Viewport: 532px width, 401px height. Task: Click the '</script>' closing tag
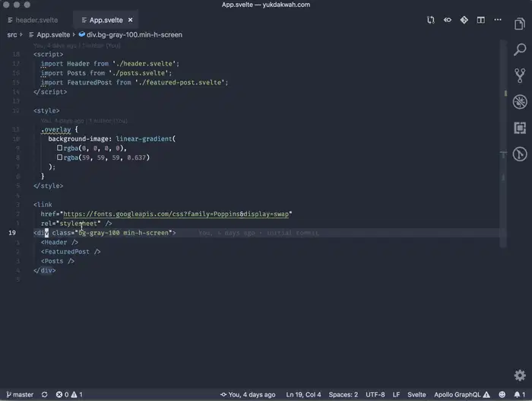pyautogui.click(x=50, y=92)
